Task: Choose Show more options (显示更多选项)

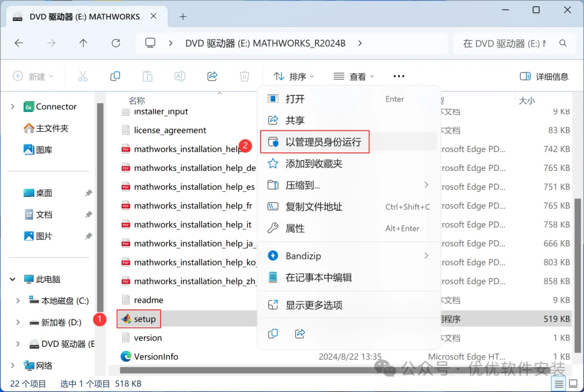Action: 348,305
